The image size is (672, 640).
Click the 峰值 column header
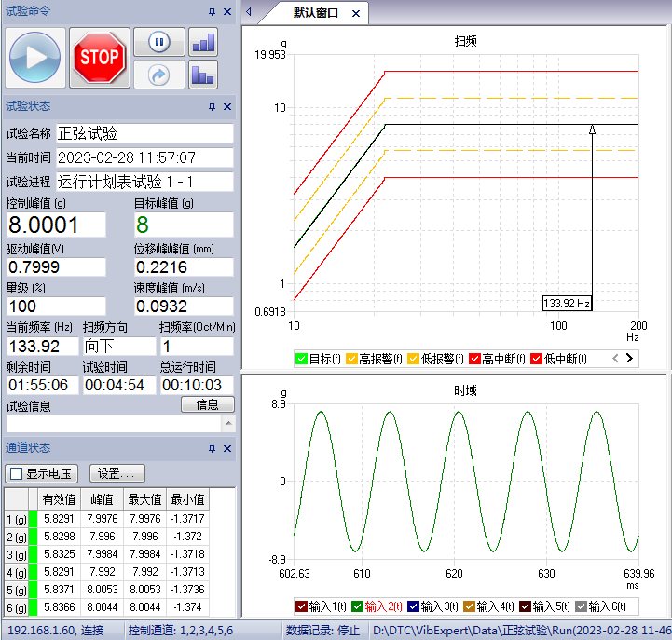click(102, 499)
